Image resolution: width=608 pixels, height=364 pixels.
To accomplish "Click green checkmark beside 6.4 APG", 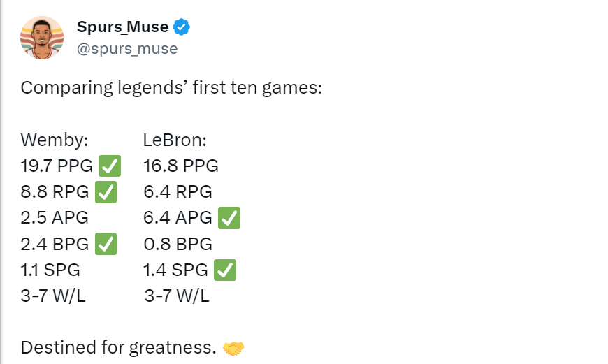I will click(x=229, y=218).
